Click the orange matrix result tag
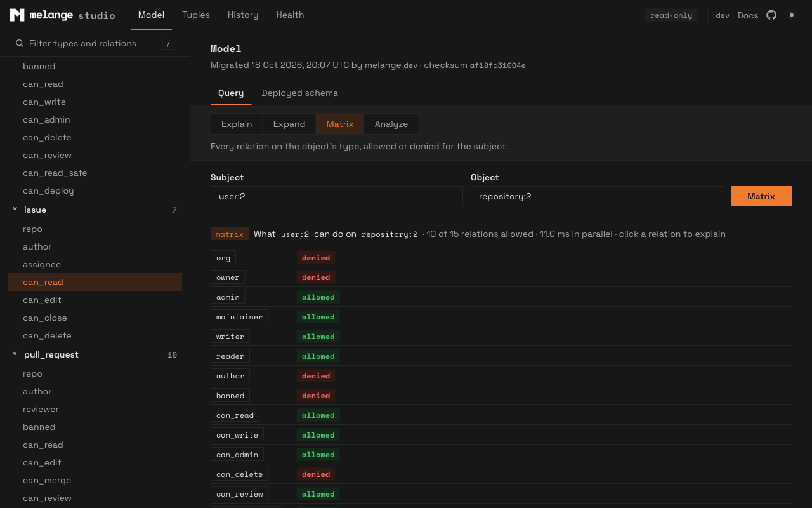The height and width of the screenshot is (508, 812). pyautogui.click(x=230, y=234)
